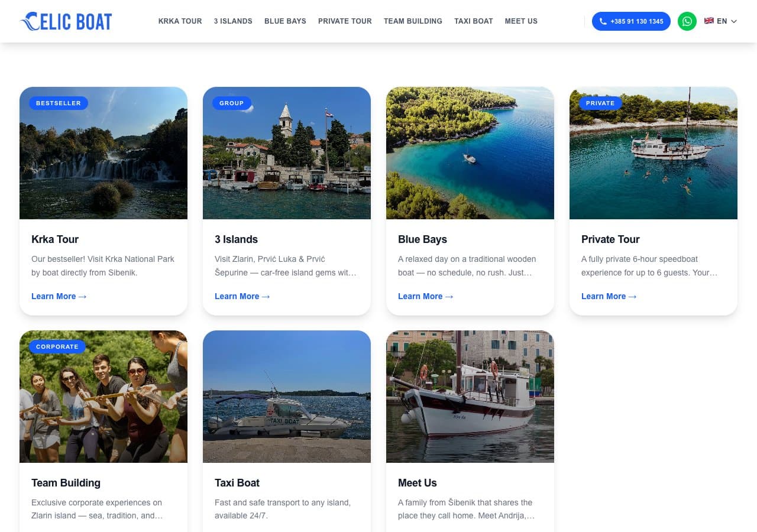
Task: Navigate to Team Building in the menu
Action: 413,21
